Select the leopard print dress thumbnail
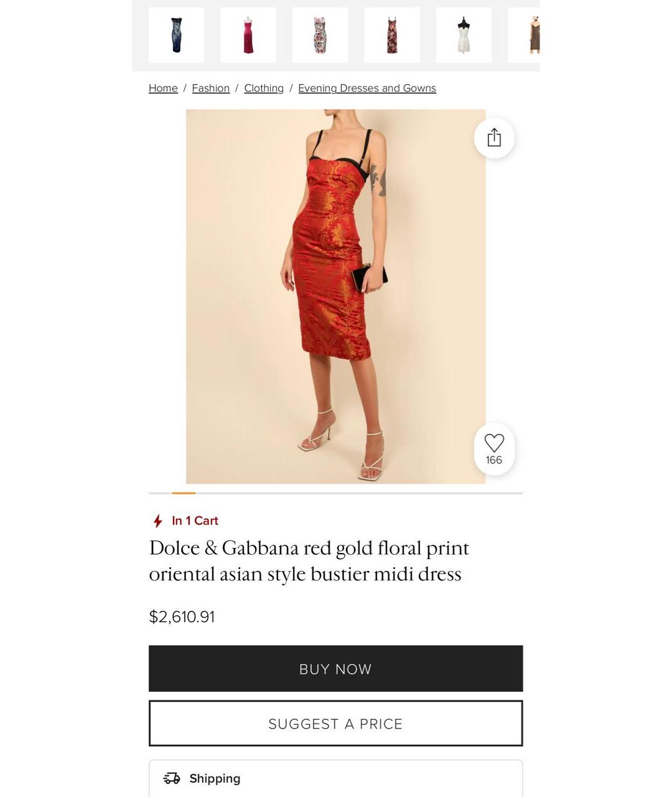Image resolution: width=672 pixels, height=797 pixels. [524, 35]
